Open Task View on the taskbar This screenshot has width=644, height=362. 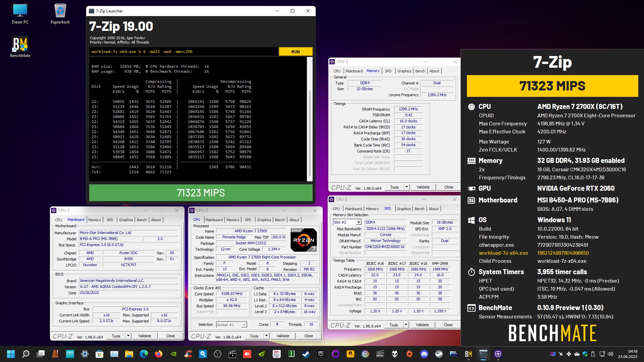pos(41,354)
